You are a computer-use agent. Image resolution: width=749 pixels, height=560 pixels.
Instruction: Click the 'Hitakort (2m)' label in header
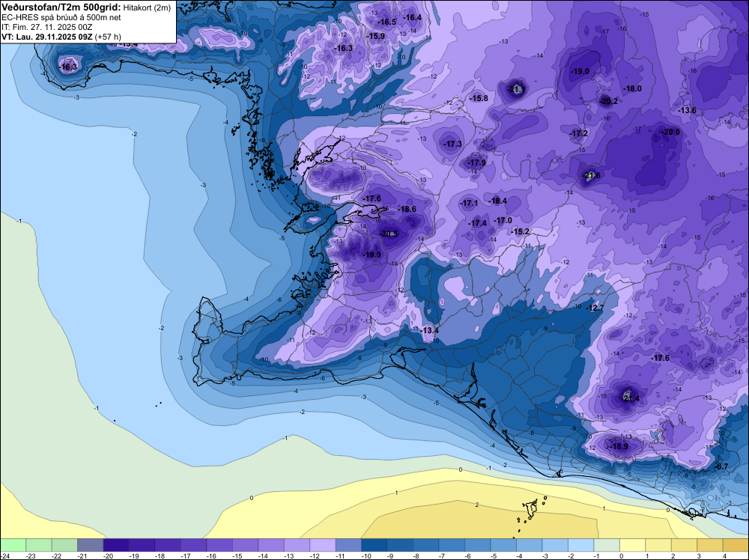(x=147, y=7)
